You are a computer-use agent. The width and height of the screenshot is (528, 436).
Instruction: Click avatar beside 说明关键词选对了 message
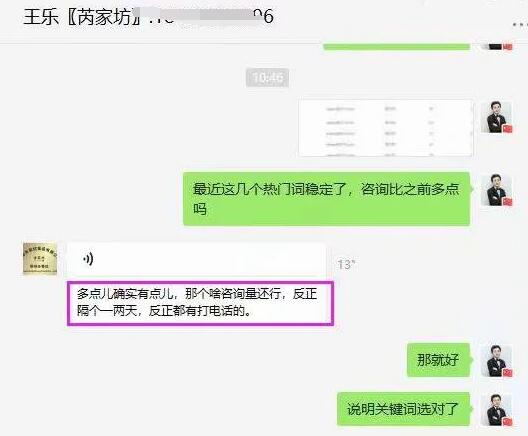pyautogui.click(x=496, y=410)
